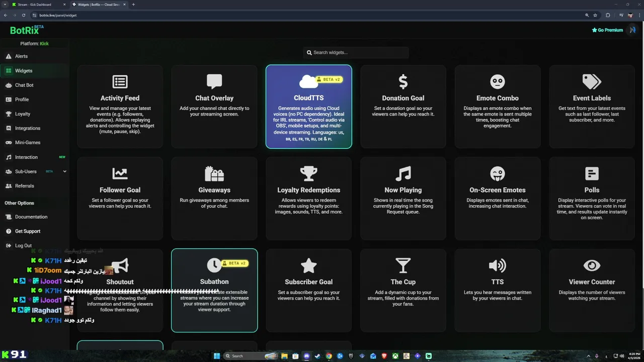Open the Emote Combo face icon
Image resolution: width=644 pixels, height=362 pixels.
click(498, 81)
